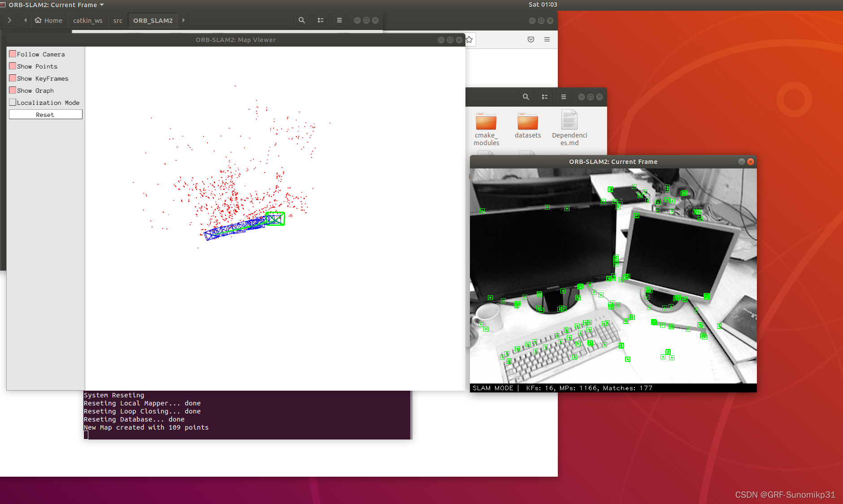Toggle view icon in second file manager
The height and width of the screenshot is (504, 843).
[545, 97]
